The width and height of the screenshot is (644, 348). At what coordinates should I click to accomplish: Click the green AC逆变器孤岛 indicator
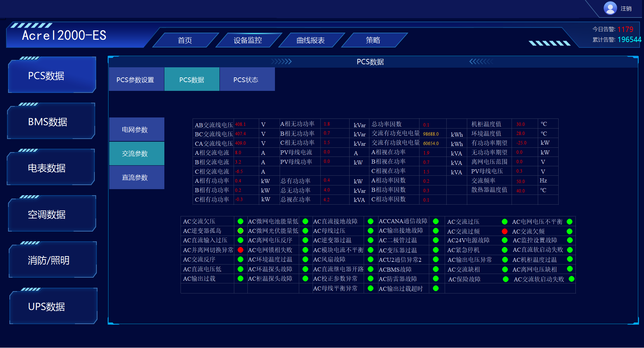pos(240,231)
